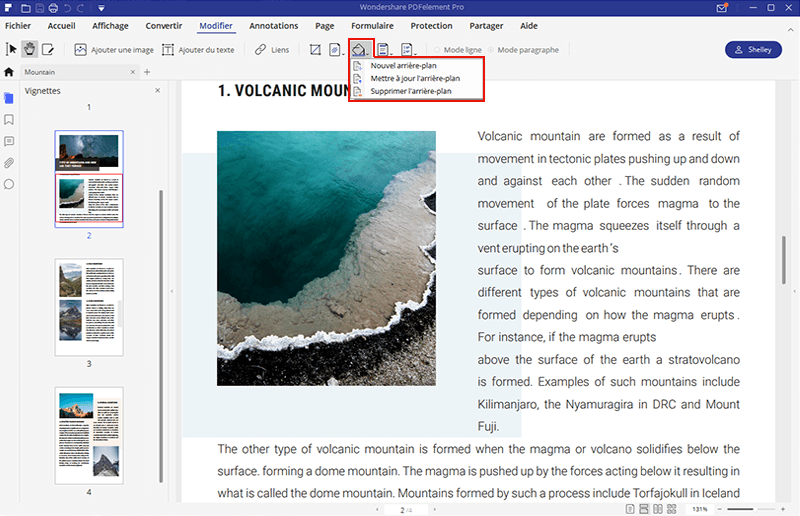Open the Watermark tool dropdown
The width and height of the screenshot is (800, 516).
pos(335,50)
